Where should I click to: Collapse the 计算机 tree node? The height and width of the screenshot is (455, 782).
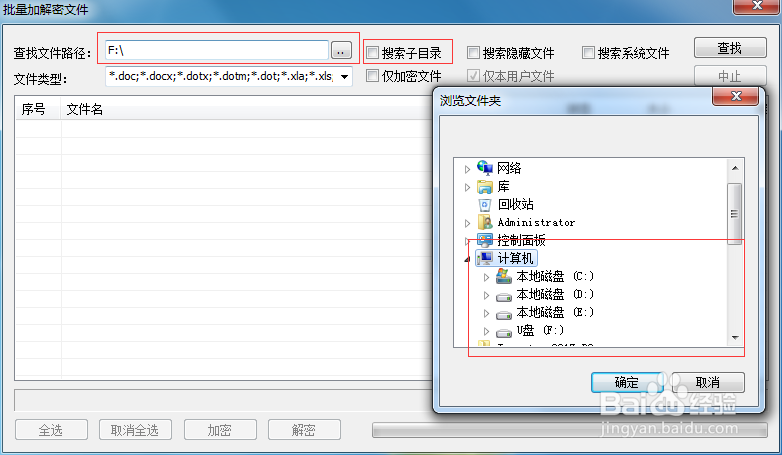pos(467,259)
